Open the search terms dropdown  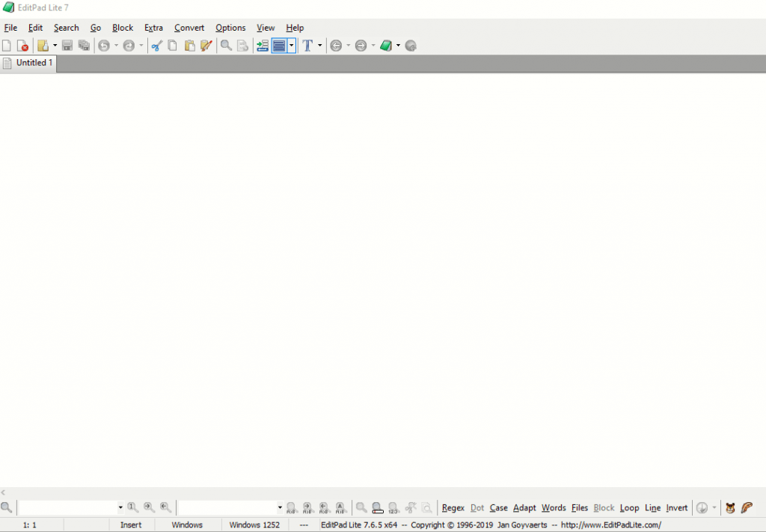(120, 507)
